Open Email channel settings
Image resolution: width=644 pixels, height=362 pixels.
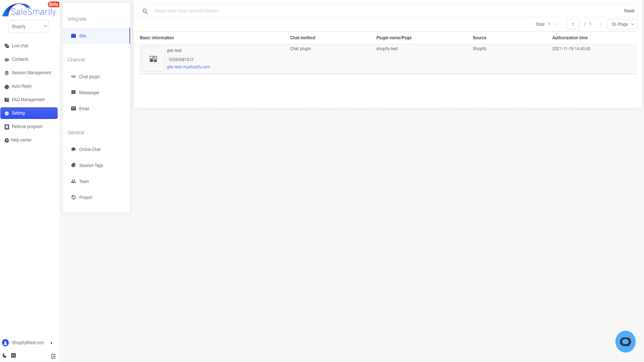(x=84, y=109)
